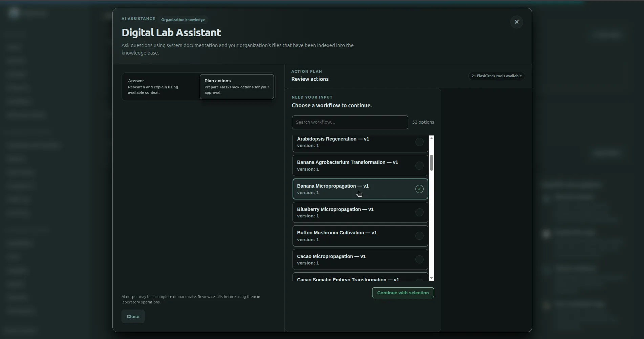The width and height of the screenshot is (644, 339).
Task: Select the Button Mushroom Cultivation radio circle
Action: point(419,236)
